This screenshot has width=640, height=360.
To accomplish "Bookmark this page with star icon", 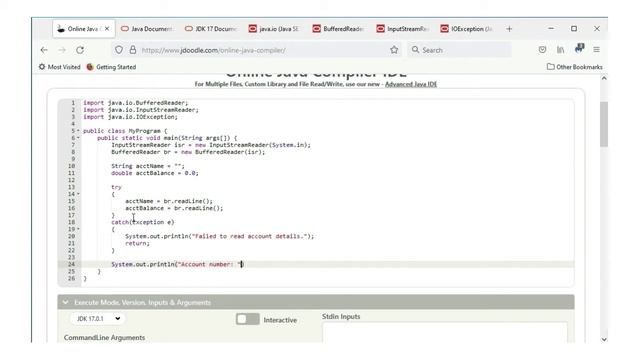I will coord(394,50).
